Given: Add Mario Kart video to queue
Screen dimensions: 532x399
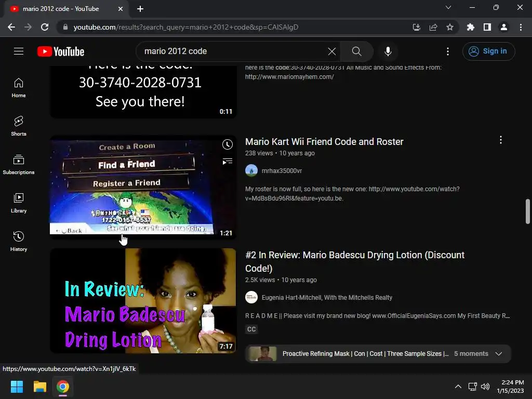Looking at the screenshot, I should (228, 161).
